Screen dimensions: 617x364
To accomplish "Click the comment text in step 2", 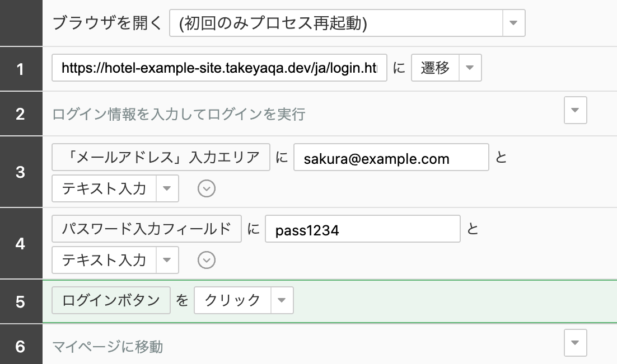I will (x=179, y=114).
